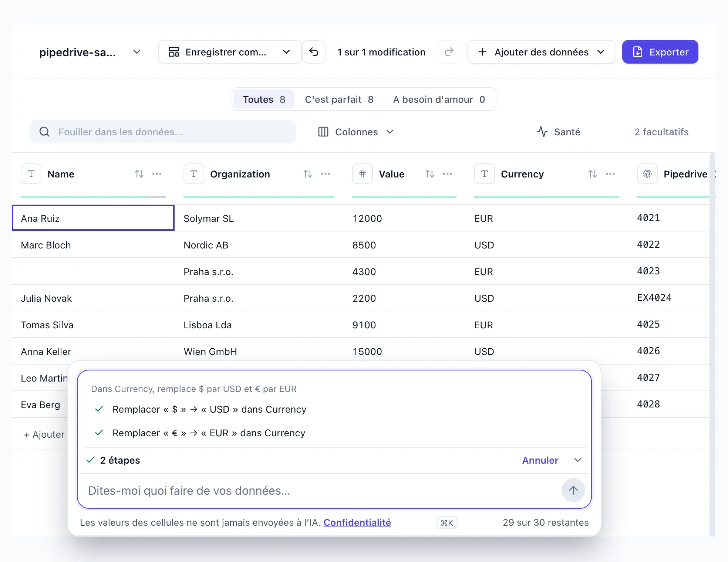
Task: Sort the Currency column
Action: 593,174
